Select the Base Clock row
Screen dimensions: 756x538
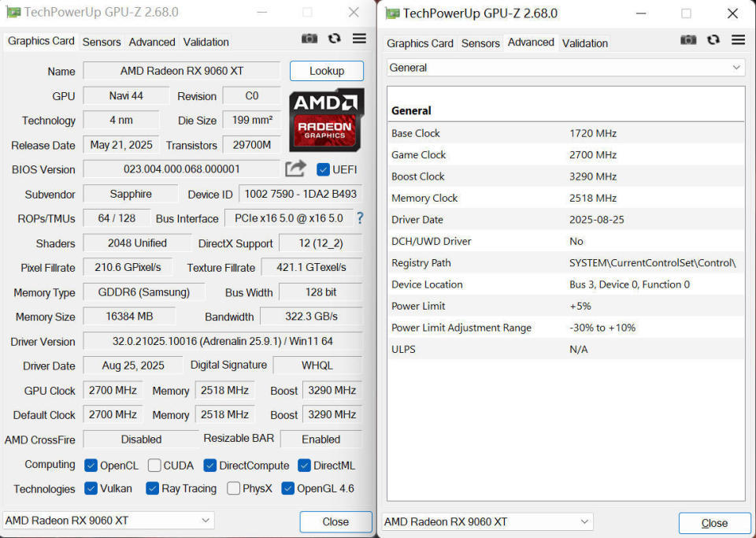pyautogui.click(x=566, y=133)
